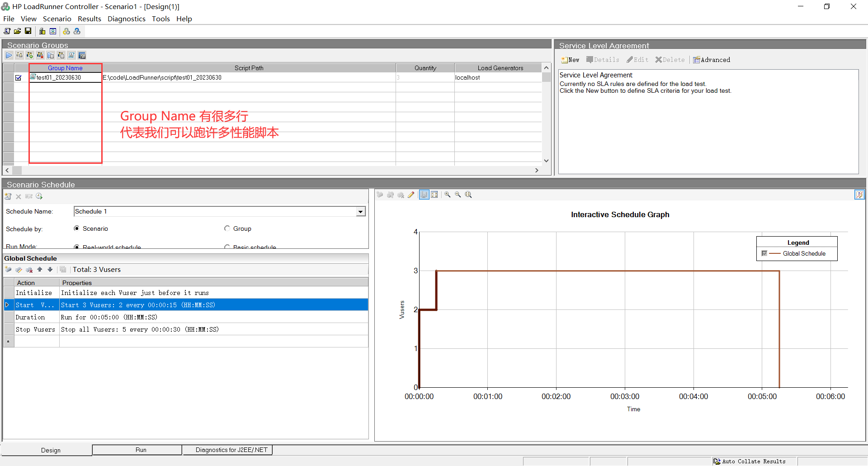
Task: Click the Schedule Name input field
Action: point(215,212)
